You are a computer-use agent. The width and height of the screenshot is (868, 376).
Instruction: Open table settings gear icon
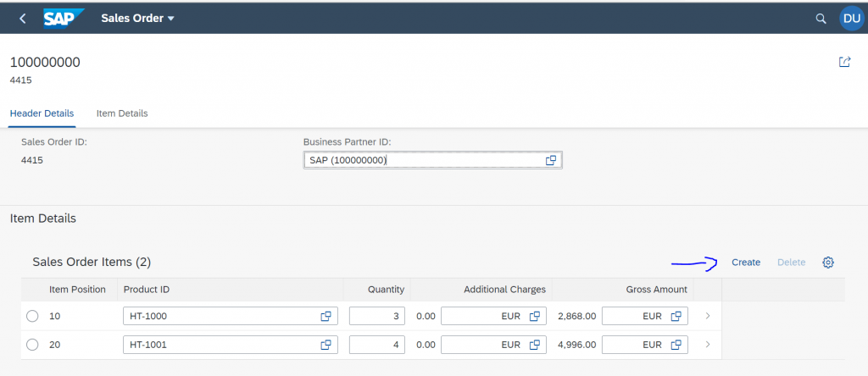click(x=828, y=263)
